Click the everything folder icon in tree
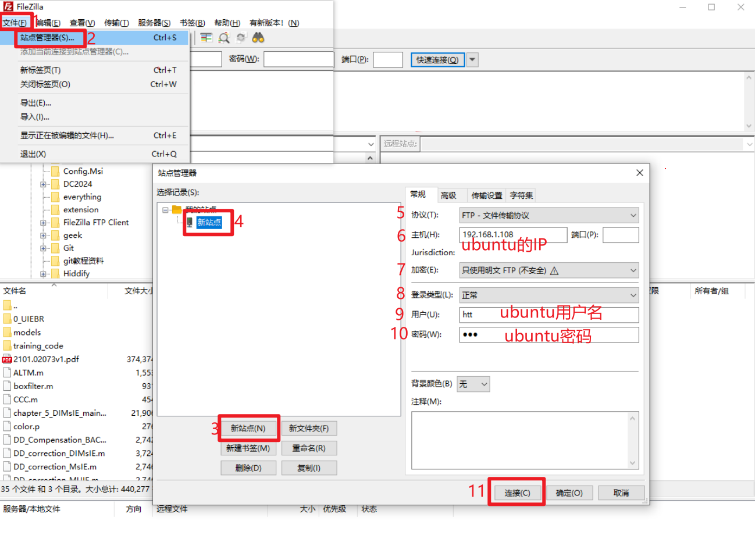This screenshot has width=755, height=560. point(55,197)
